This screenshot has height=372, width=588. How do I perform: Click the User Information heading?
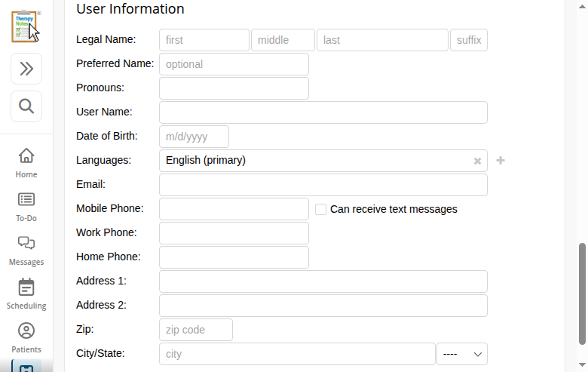[130, 8]
